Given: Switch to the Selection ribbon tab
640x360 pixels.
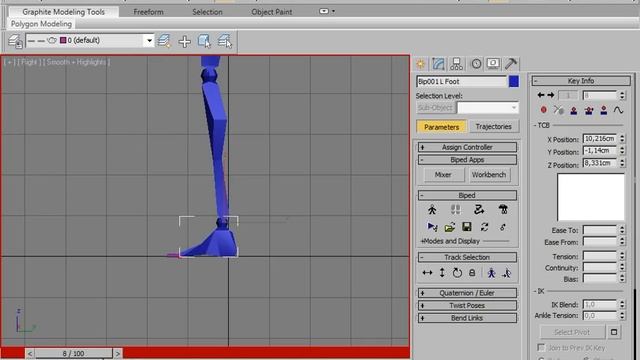Looking at the screenshot, I should pyautogui.click(x=207, y=12).
